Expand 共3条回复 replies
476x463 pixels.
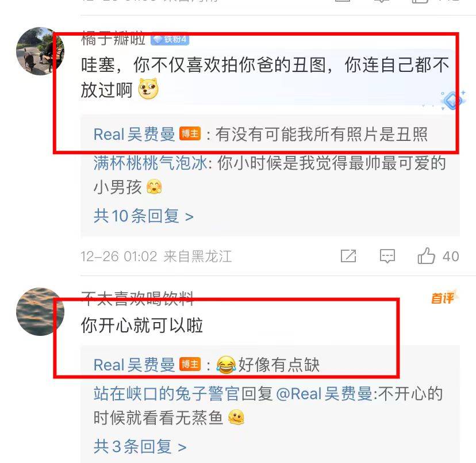[140, 446]
